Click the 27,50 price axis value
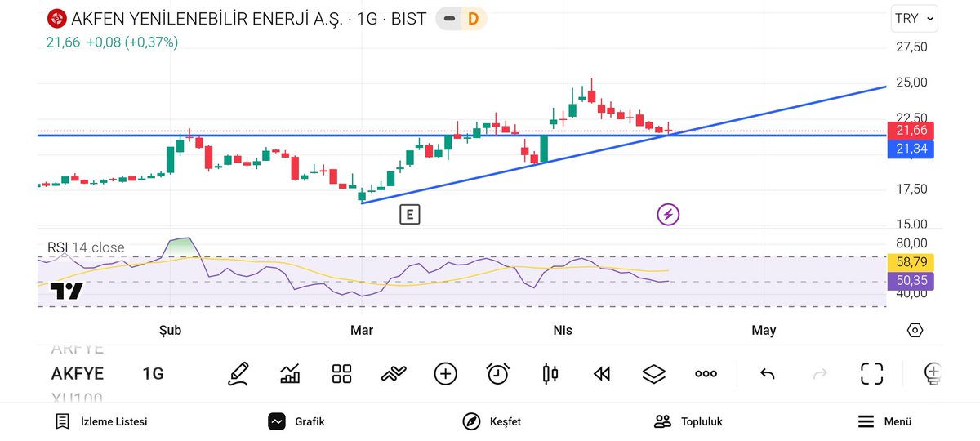Screen dimensions: 980x441 pos(911,47)
